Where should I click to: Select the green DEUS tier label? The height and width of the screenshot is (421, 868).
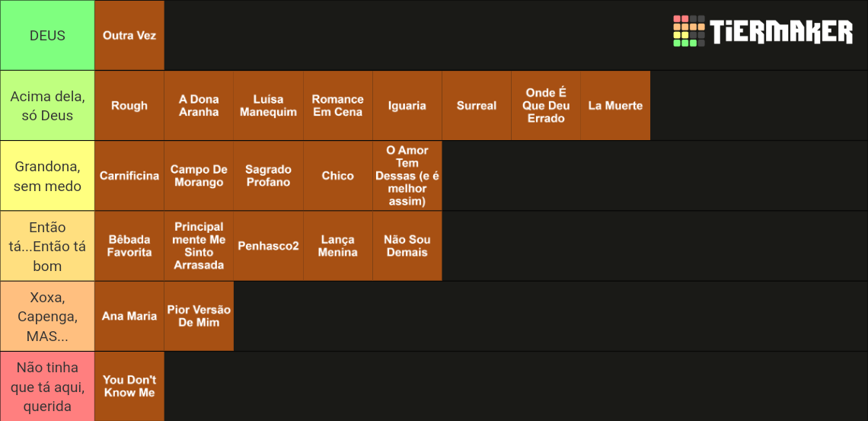coord(47,36)
